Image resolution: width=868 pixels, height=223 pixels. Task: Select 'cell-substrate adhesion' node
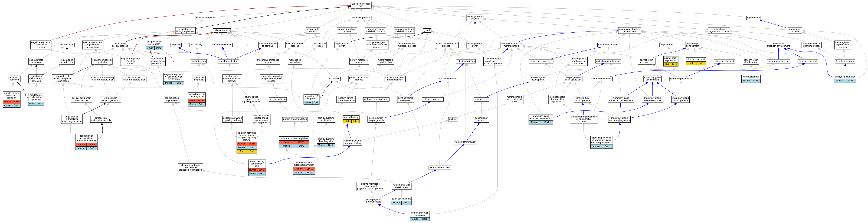(36, 61)
